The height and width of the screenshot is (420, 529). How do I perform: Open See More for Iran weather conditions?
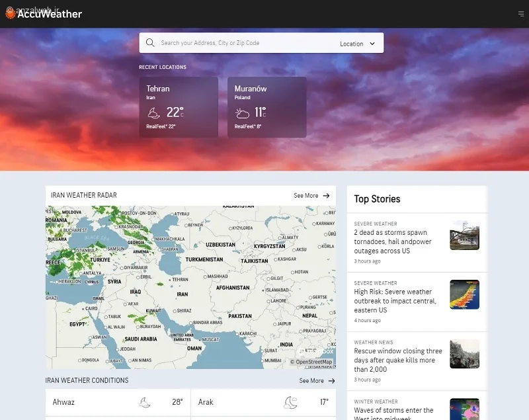tap(311, 380)
